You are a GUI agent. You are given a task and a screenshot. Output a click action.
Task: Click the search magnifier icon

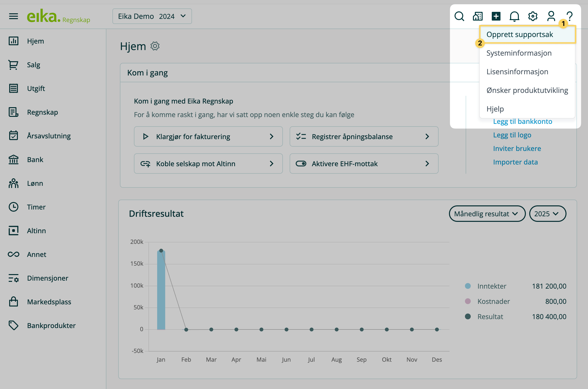tap(459, 16)
